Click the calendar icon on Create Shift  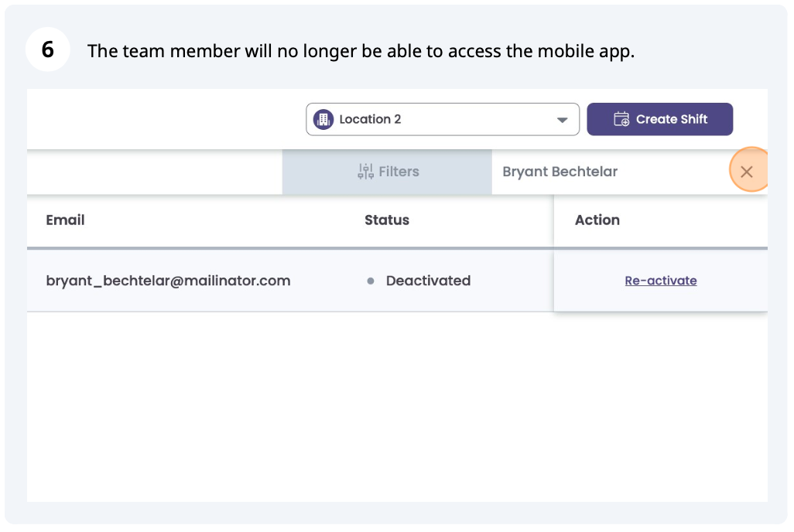621,119
